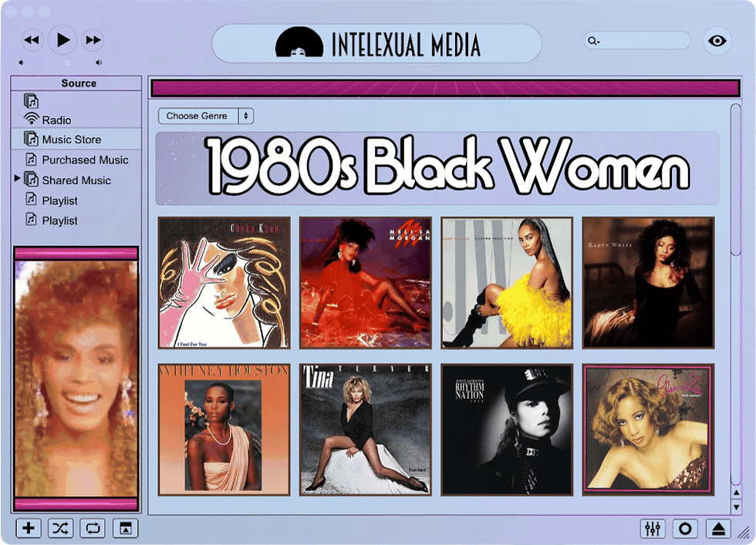Image resolution: width=756 pixels, height=545 pixels.
Task: Toggle the artwork panel button
Action: click(x=125, y=528)
